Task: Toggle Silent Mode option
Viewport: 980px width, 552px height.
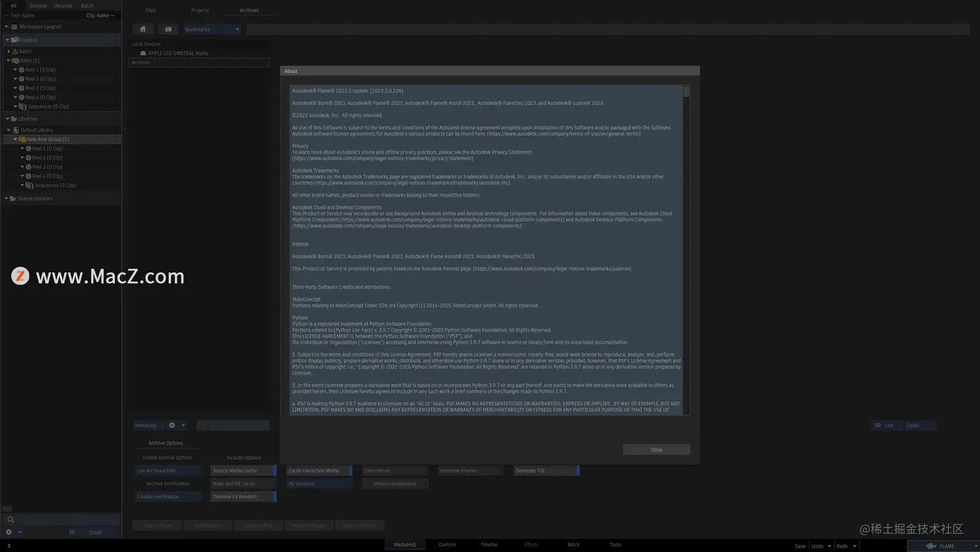Action: (x=395, y=471)
